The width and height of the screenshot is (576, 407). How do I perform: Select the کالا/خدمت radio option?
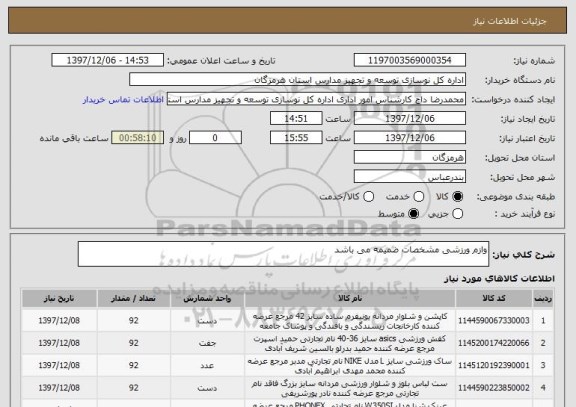pyautogui.click(x=368, y=197)
